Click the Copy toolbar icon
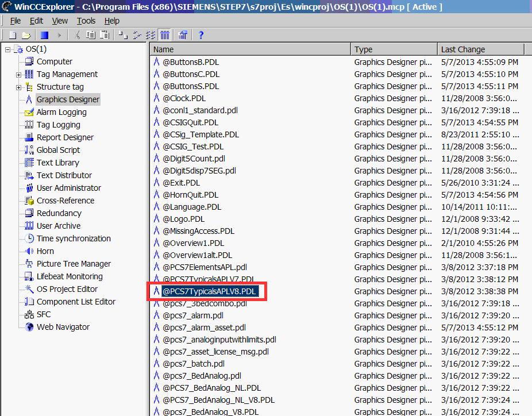The width and height of the screenshot is (532, 416). [x=91, y=35]
